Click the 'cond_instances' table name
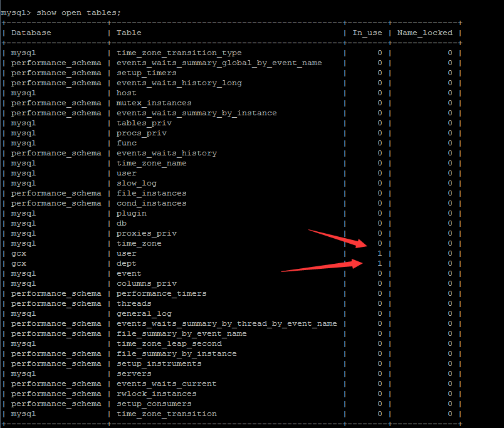Viewport: 504px width, 428px height. coord(152,204)
